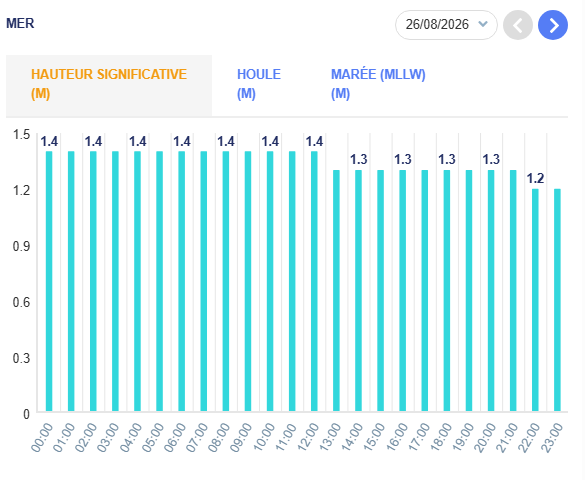Click the MER section heading
The height and width of the screenshot is (480, 585).
[x=20, y=23]
